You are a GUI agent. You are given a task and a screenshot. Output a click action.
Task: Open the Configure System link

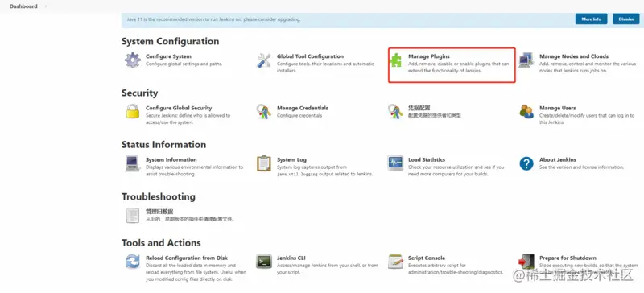(x=168, y=56)
